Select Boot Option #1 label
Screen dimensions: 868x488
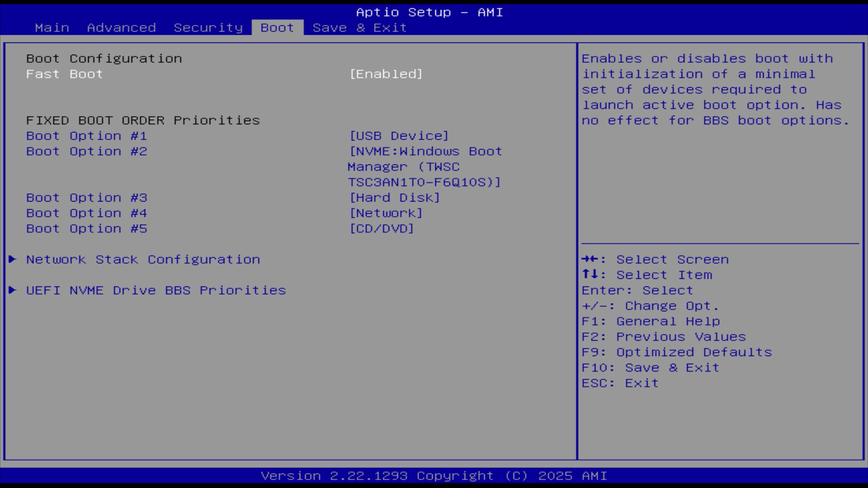(x=86, y=136)
